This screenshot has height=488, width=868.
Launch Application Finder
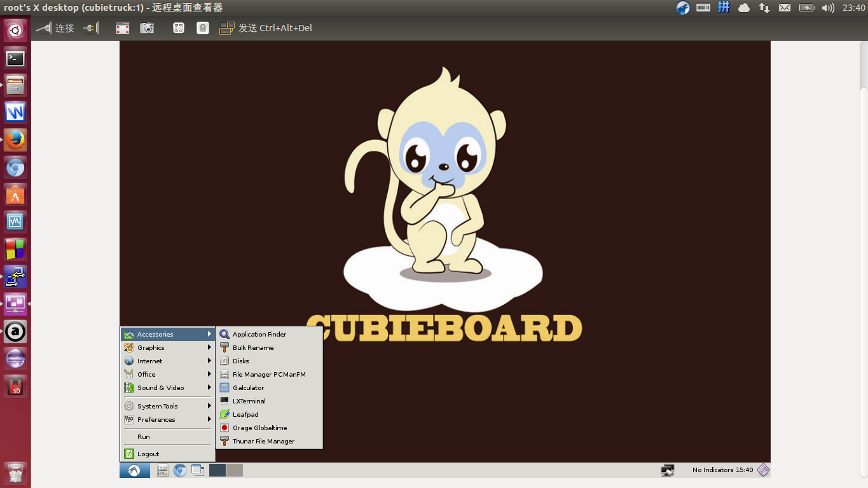(269, 334)
